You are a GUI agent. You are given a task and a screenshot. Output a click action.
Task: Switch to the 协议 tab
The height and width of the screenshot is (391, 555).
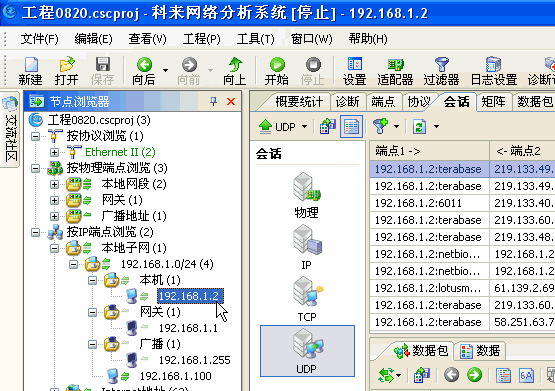tap(419, 102)
